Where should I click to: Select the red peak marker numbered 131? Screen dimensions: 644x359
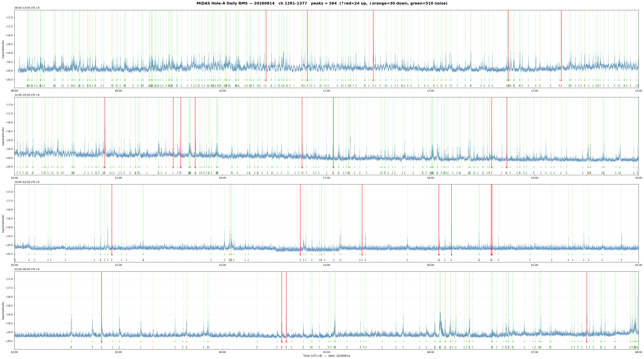pos(307,80)
